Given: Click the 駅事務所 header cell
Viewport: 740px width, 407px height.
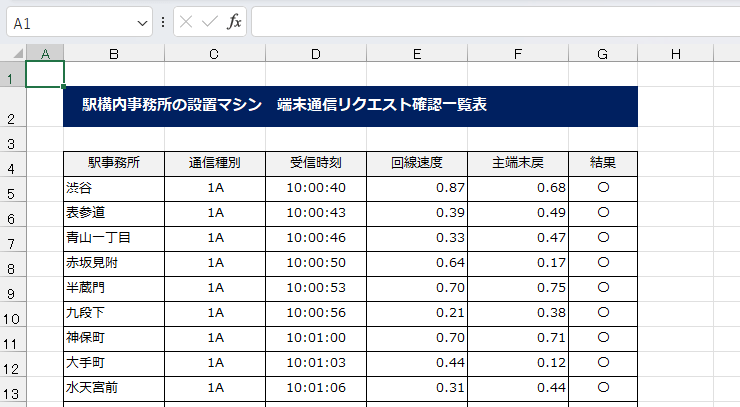Looking at the screenshot, I should coord(114,164).
